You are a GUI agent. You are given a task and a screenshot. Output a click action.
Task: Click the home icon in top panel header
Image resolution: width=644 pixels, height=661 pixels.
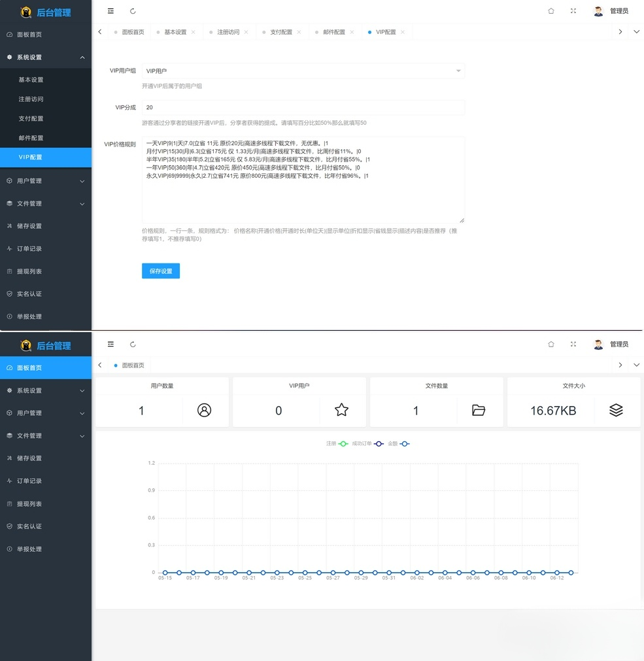click(x=551, y=11)
